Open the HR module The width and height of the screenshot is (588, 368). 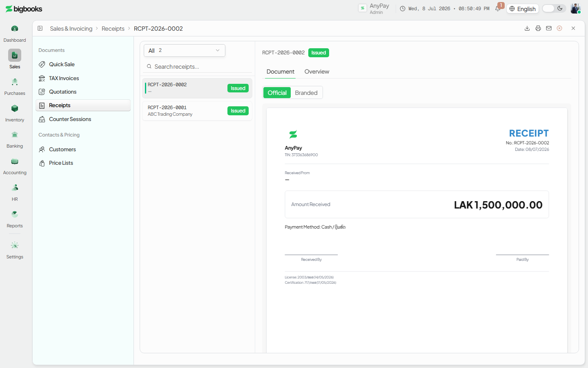15,193
